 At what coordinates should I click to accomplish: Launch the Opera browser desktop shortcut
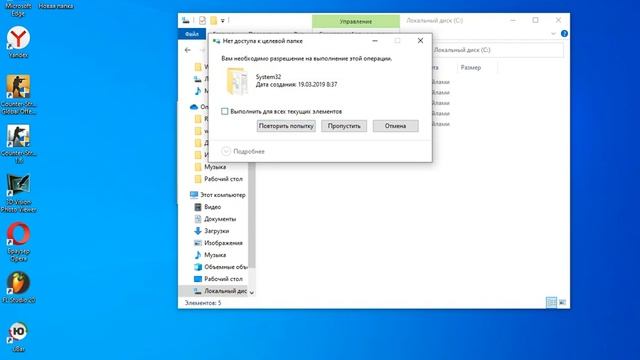coord(18,242)
